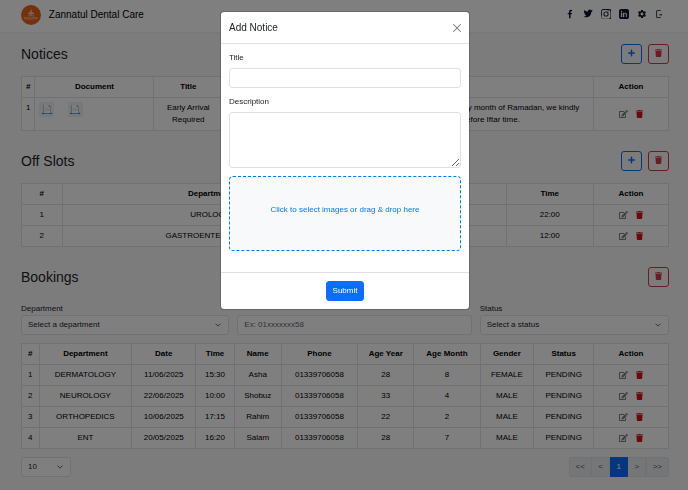Open the Facebook icon in header
The width and height of the screenshot is (688, 490).
pos(570,14)
